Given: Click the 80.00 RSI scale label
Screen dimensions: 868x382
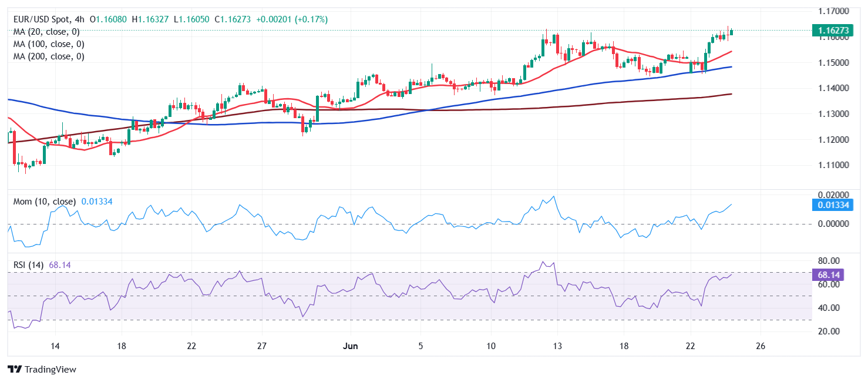Looking at the screenshot, I should (x=829, y=260).
